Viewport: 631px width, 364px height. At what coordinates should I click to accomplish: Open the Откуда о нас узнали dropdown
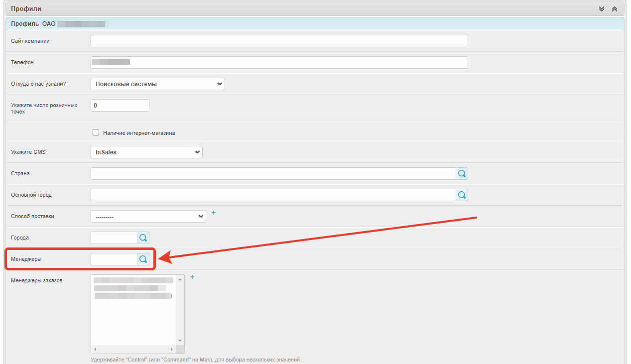(x=157, y=84)
